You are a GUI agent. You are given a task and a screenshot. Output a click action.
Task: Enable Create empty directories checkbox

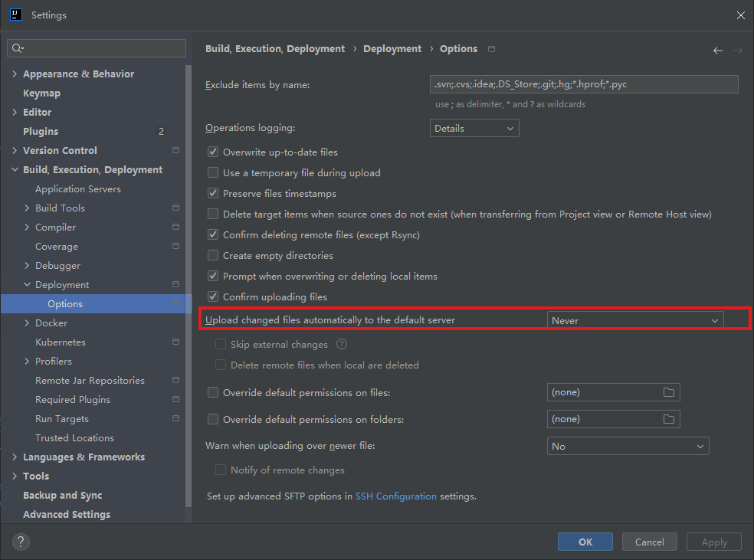pos(213,256)
